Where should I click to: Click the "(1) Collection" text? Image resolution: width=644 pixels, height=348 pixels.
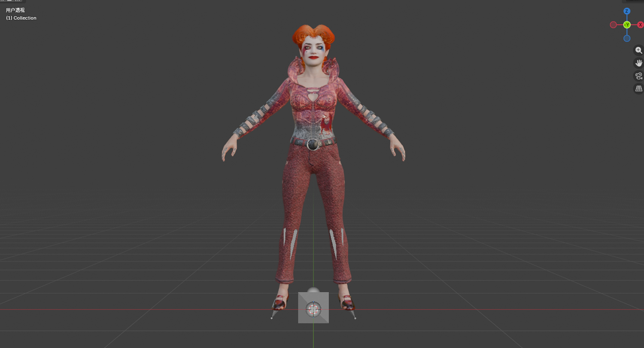click(21, 18)
